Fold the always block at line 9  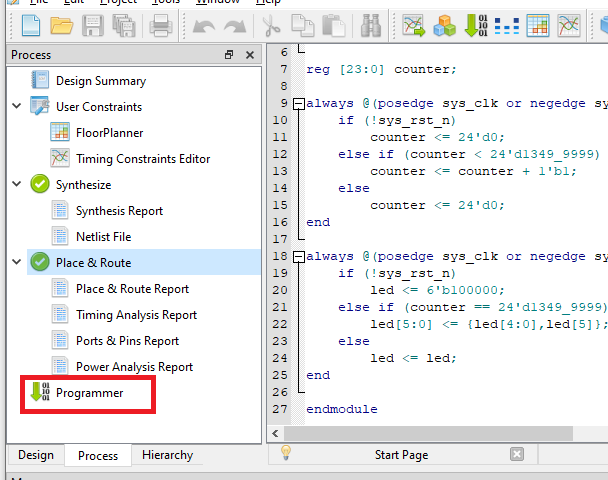coord(297,103)
